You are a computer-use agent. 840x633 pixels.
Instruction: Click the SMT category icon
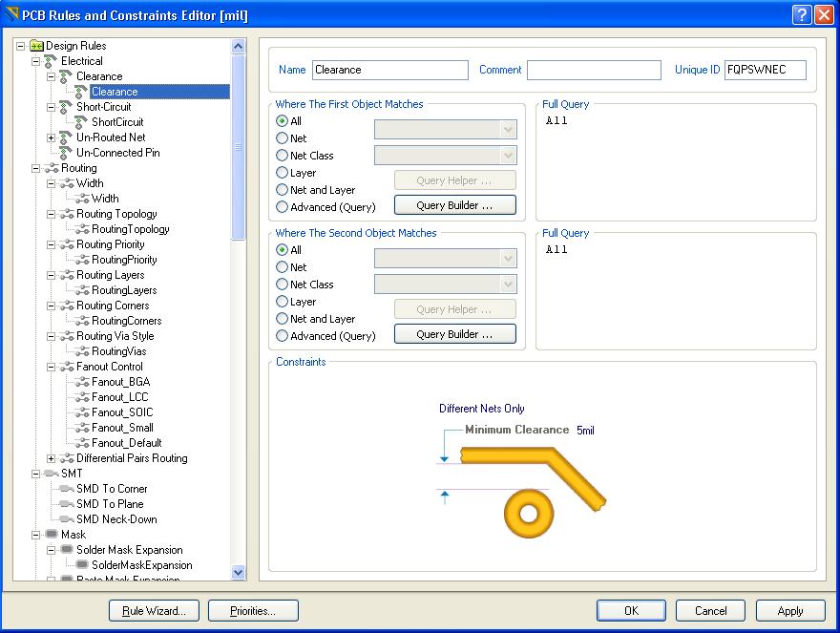[52, 474]
